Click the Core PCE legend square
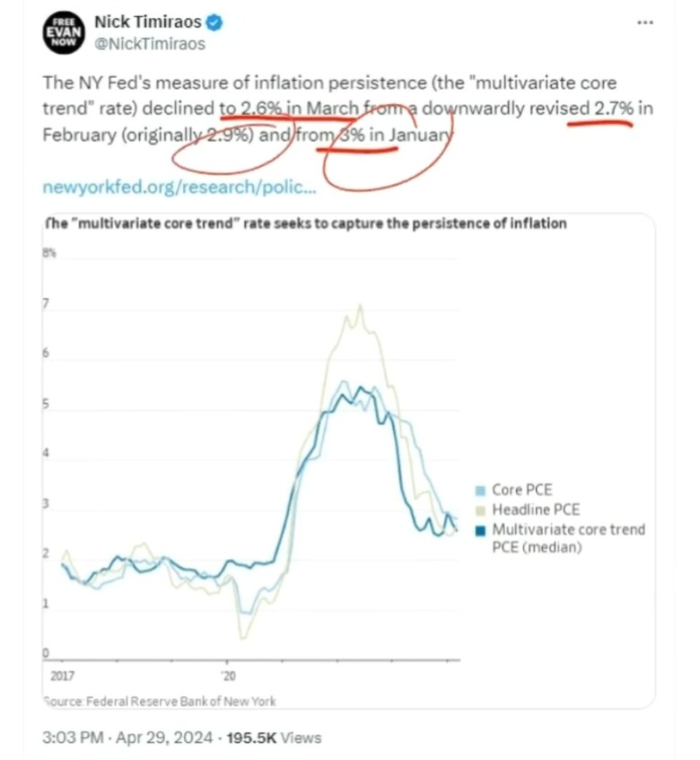Screen dimensions: 700x760 tap(480, 491)
